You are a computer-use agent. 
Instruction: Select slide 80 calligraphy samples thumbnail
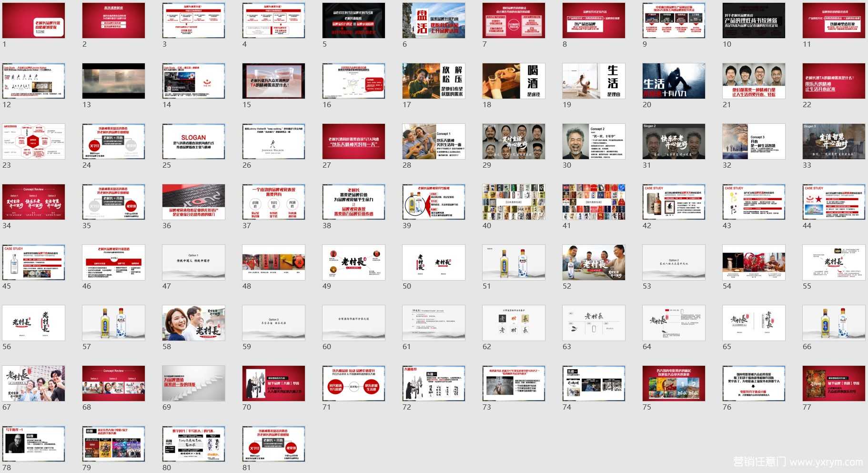coord(193,444)
